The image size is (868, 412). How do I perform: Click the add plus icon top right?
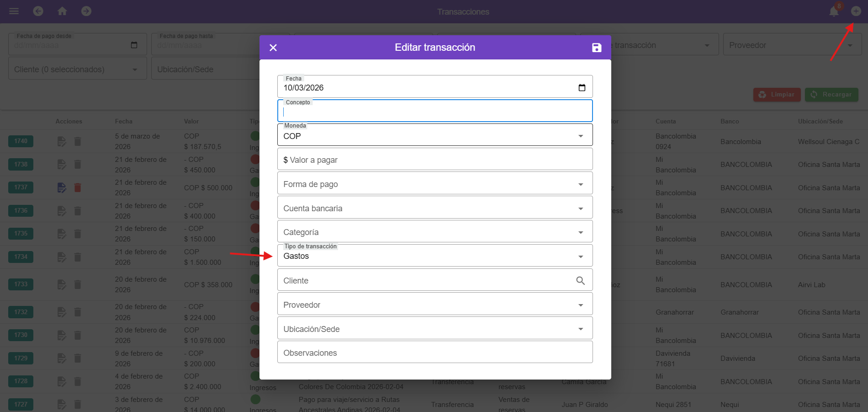[x=856, y=11]
